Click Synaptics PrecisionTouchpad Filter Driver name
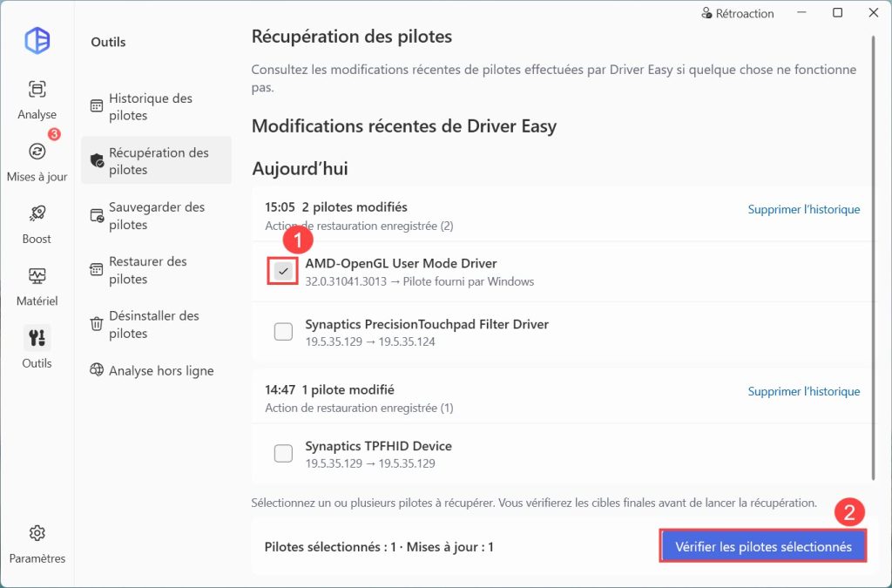Viewport: 892px width, 588px height. 427,324
